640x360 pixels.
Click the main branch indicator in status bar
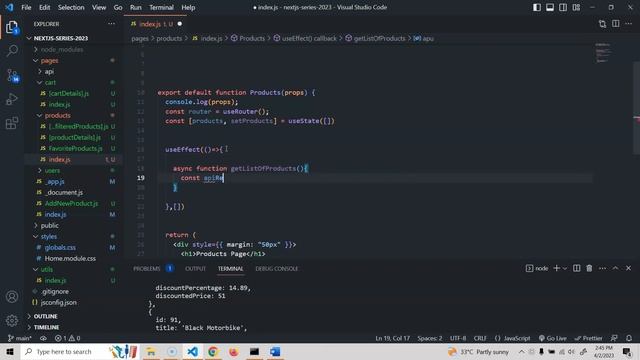click(x=20, y=338)
